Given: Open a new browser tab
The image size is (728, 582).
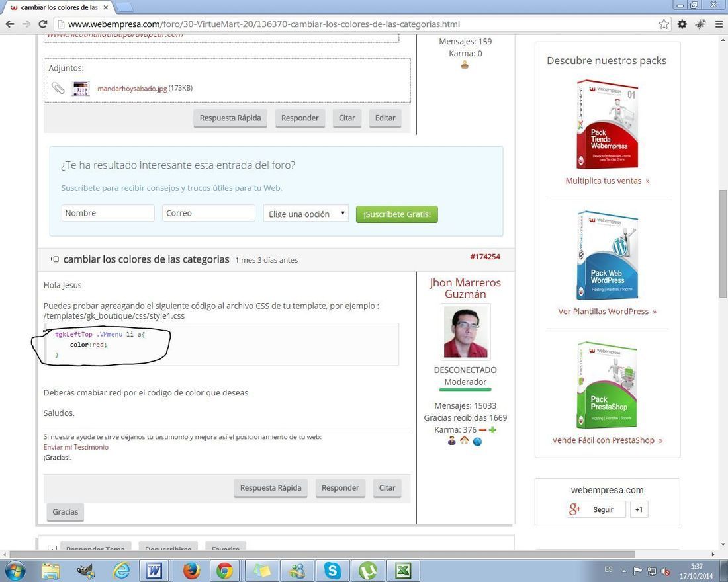Looking at the screenshot, I should pyautogui.click(x=124, y=7).
